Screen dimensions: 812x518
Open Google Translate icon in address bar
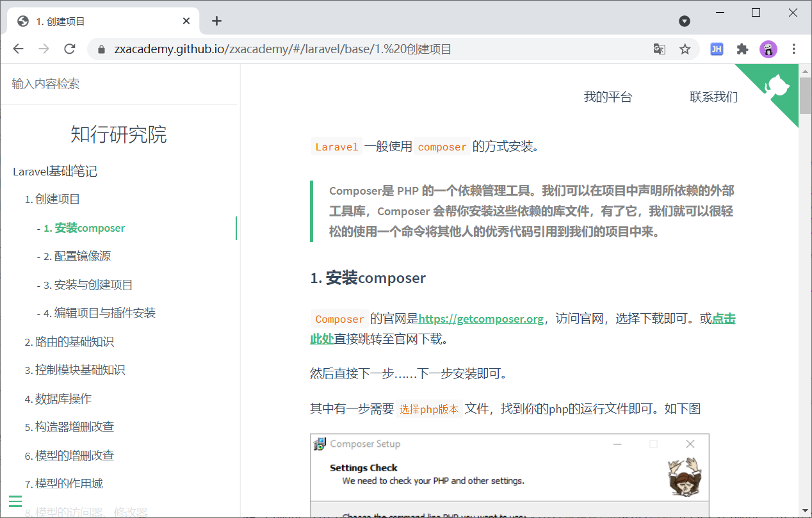pyautogui.click(x=659, y=49)
